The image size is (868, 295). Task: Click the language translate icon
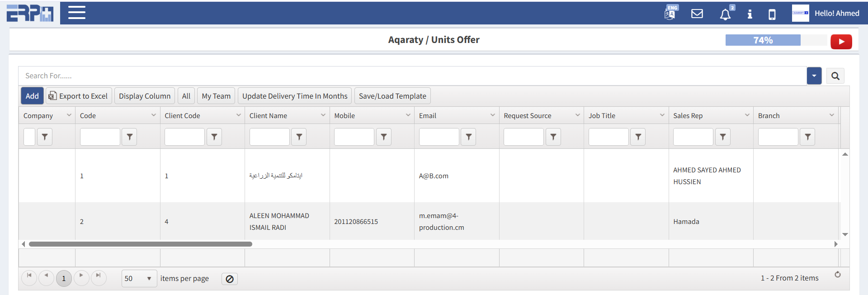(x=670, y=14)
